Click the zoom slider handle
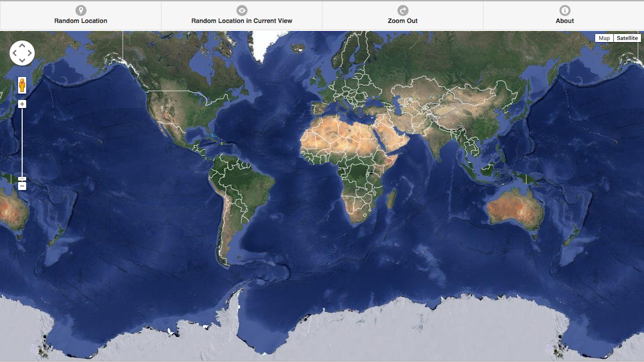The height and width of the screenshot is (362, 644). coord(22,178)
